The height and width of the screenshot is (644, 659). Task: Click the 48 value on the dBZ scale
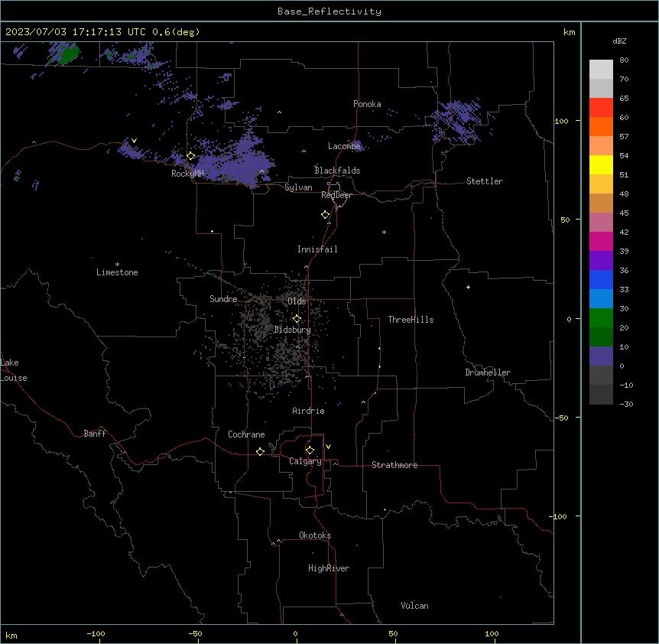[x=624, y=194]
